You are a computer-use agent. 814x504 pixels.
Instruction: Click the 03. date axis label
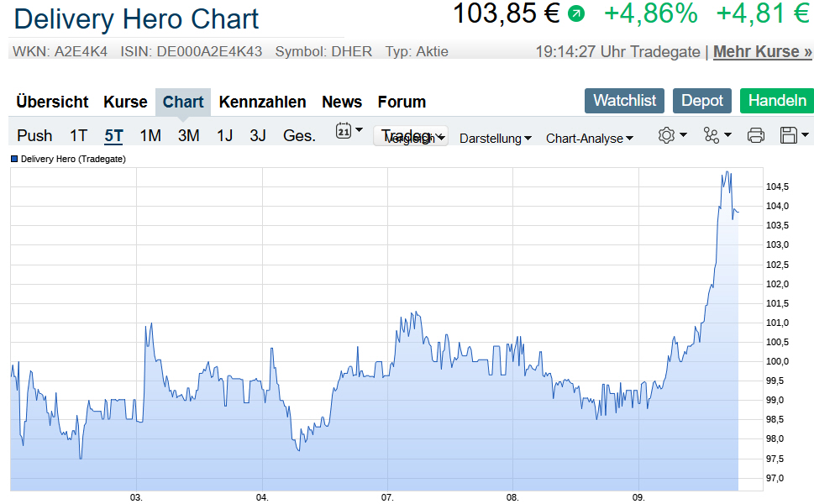(x=136, y=497)
